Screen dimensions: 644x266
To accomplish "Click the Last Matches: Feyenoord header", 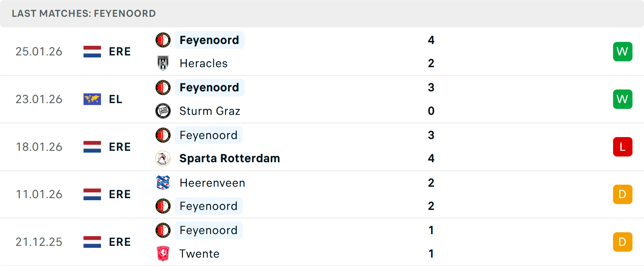I will point(84,13).
